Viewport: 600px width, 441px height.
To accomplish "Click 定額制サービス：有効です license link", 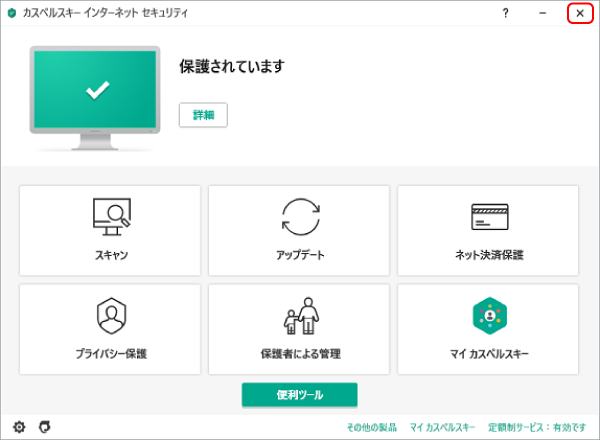I will click(537, 427).
